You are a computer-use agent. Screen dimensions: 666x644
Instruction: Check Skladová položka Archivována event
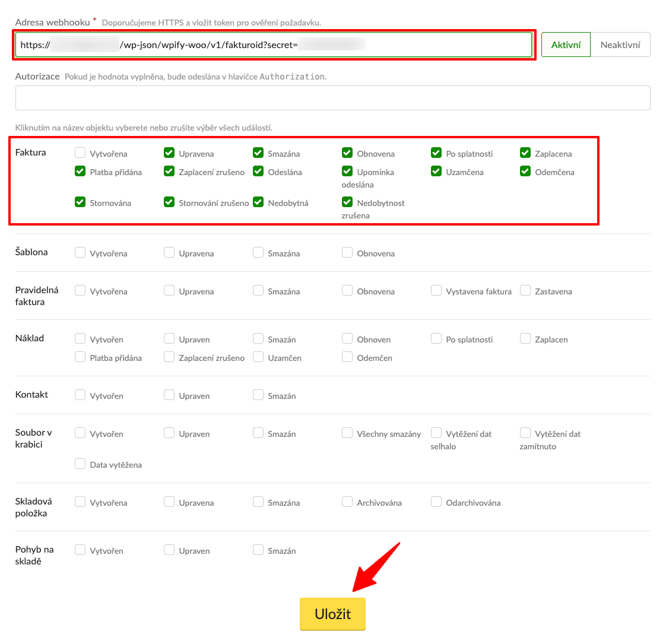coord(347,502)
